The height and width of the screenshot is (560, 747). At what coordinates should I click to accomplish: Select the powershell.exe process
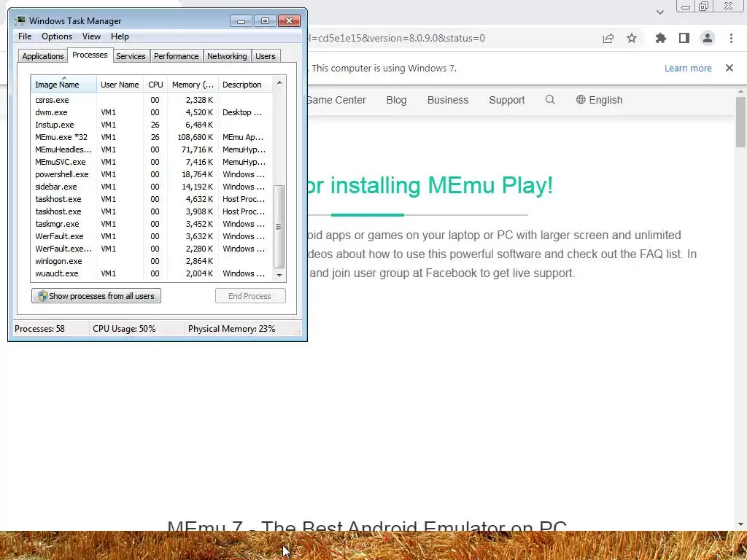coord(152,174)
